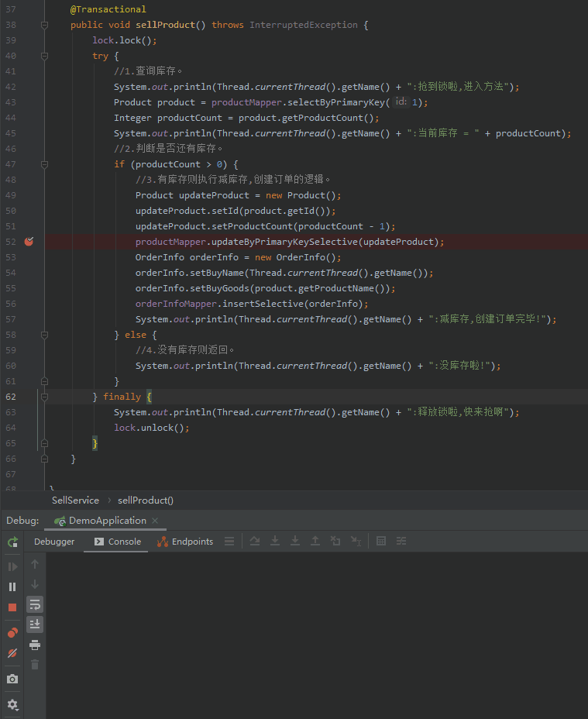Click InterruptedException in method signature
588x719 pixels.
coord(303,25)
